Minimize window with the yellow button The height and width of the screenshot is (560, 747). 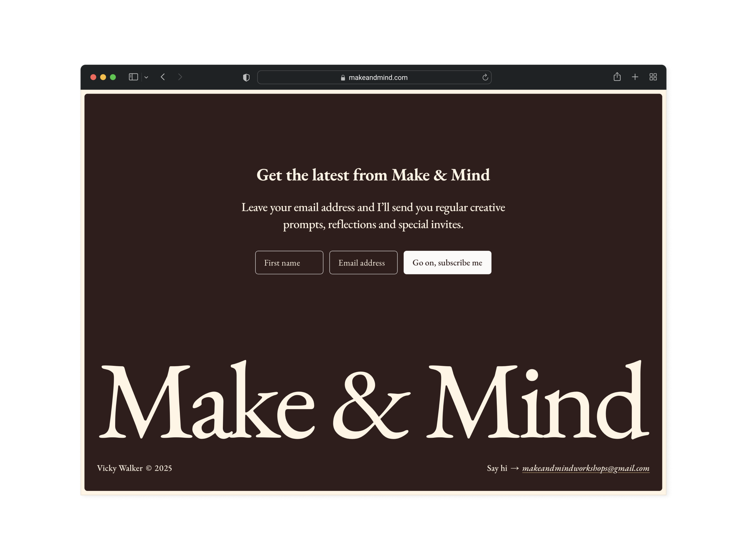[103, 77]
